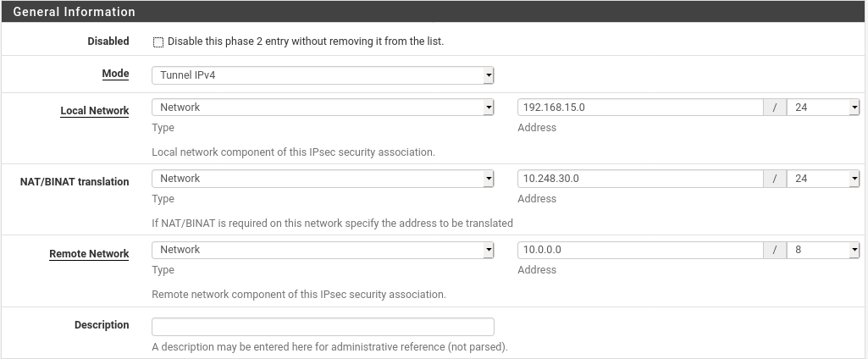Click the Disable this phase 2 entry text
Viewport: 868px width, 359px height.
(306, 41)
